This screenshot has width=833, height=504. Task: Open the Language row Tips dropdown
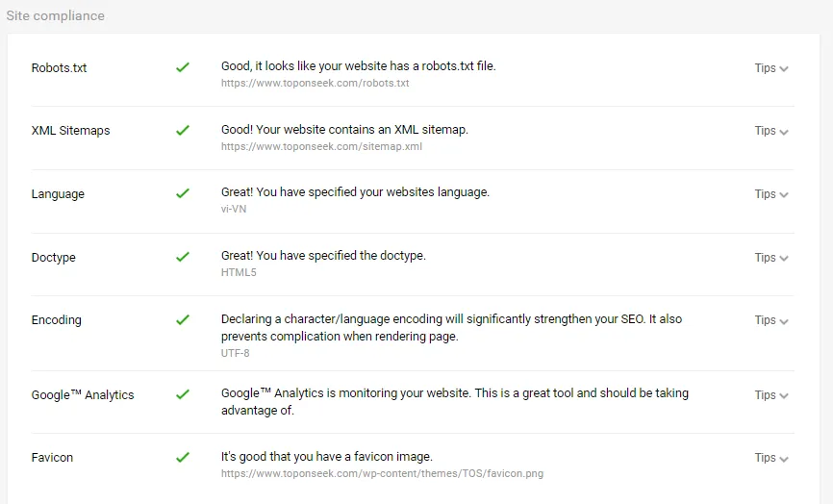coord(771,194)
